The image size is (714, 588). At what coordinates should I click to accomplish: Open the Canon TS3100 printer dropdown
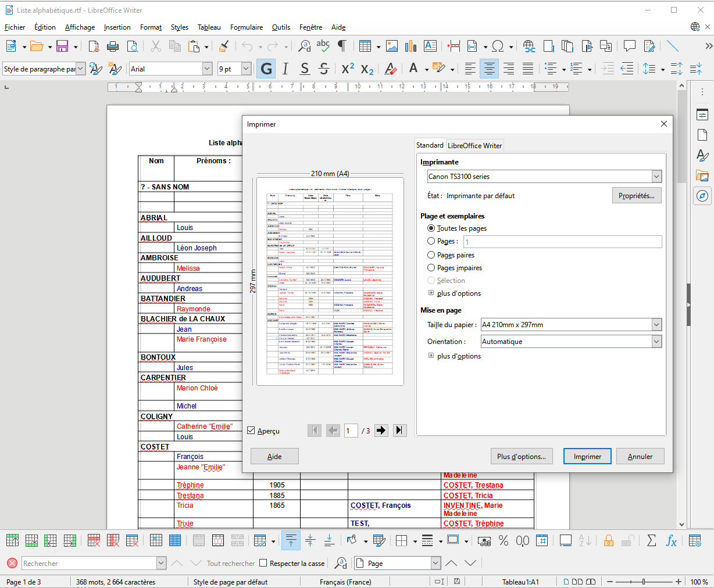[x=656, y=176]
